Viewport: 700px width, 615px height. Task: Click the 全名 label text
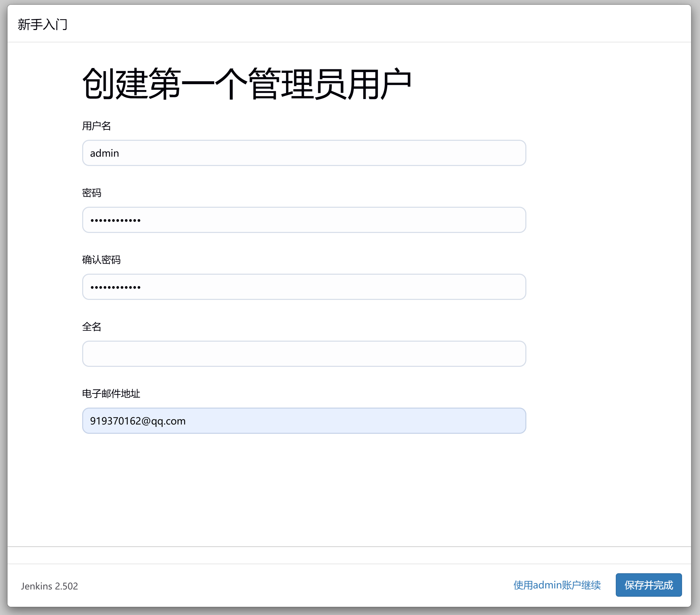[91, 327]
